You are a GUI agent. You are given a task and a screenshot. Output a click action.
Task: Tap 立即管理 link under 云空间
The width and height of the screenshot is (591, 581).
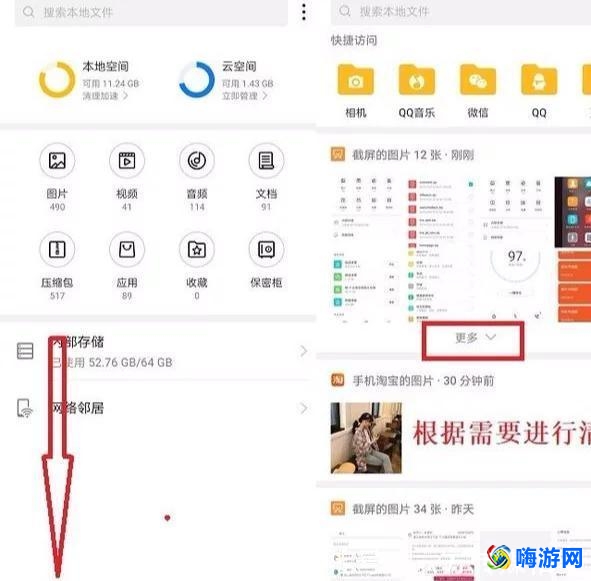pos(245,96)
